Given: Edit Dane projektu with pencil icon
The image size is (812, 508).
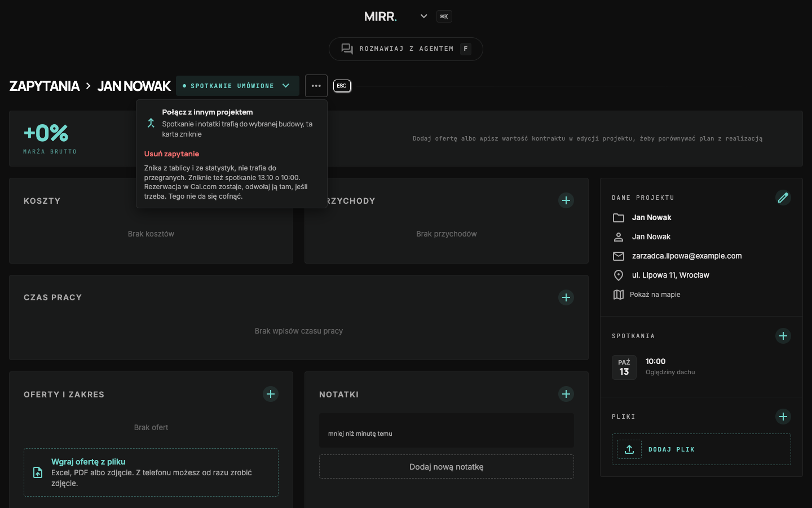Looking at the screenshot, I should [x=783, y=198].
